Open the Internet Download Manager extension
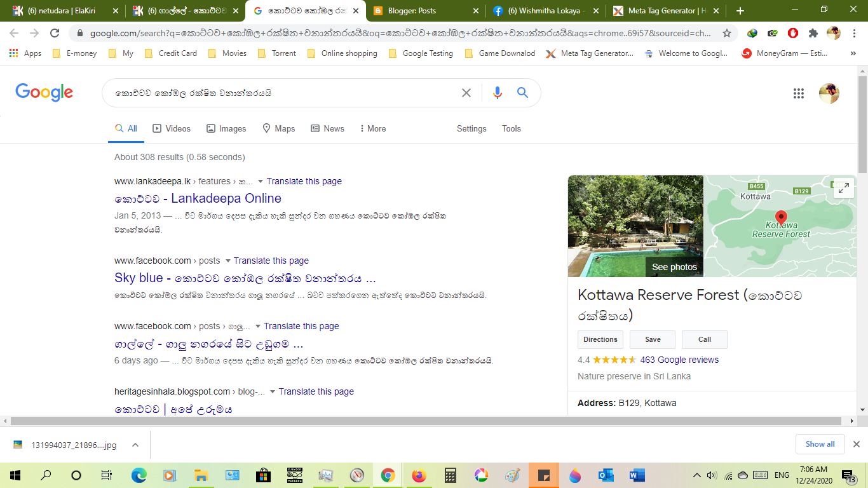 [752, 34]
